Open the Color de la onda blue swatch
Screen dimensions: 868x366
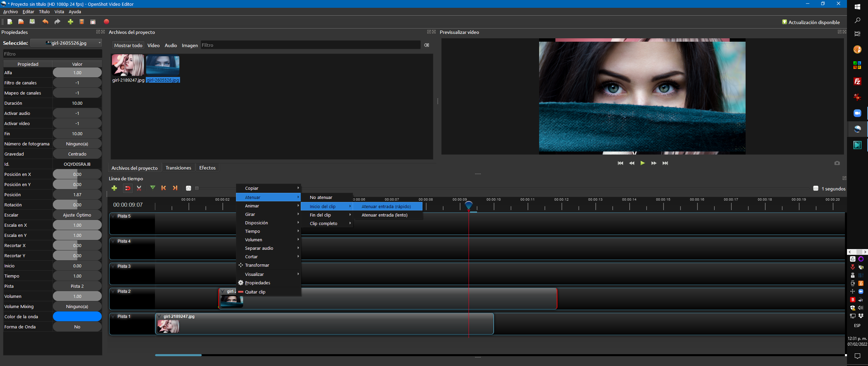click(x=77, y=317)
